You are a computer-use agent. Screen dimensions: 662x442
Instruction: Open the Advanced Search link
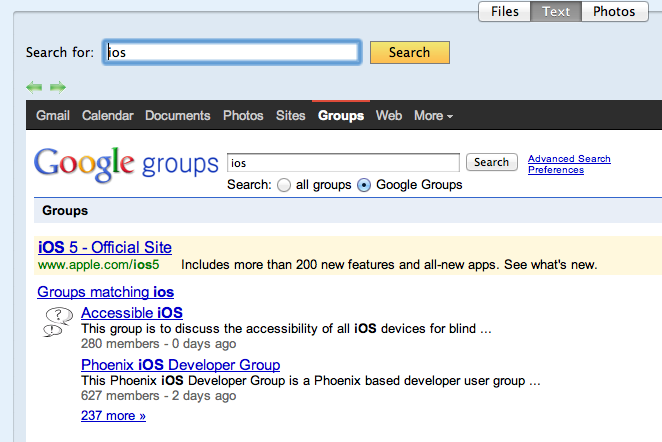pyautogui.click(x=569, y=159)
